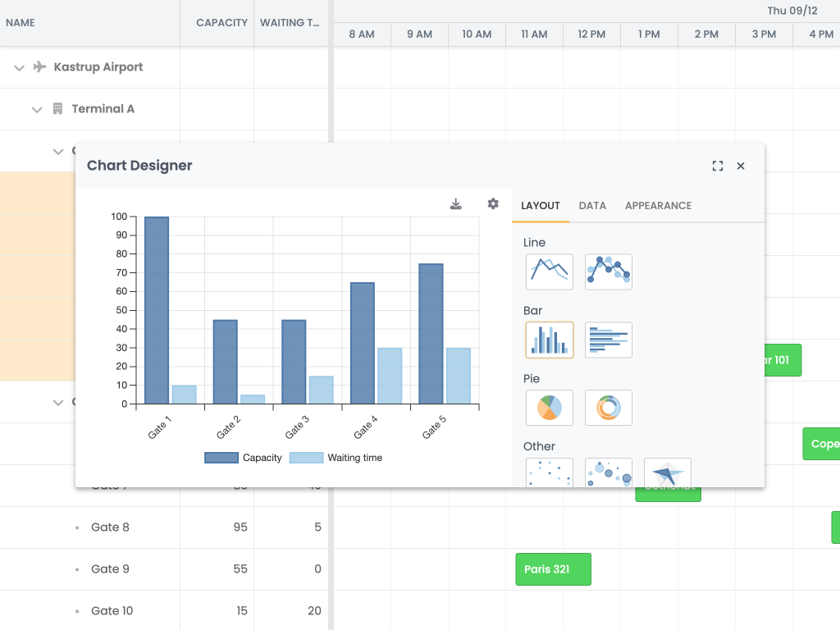840x630 pixels.
Task: Select the vertical bar chart layout
Action: pyautogui.click(x=549, y=340)
